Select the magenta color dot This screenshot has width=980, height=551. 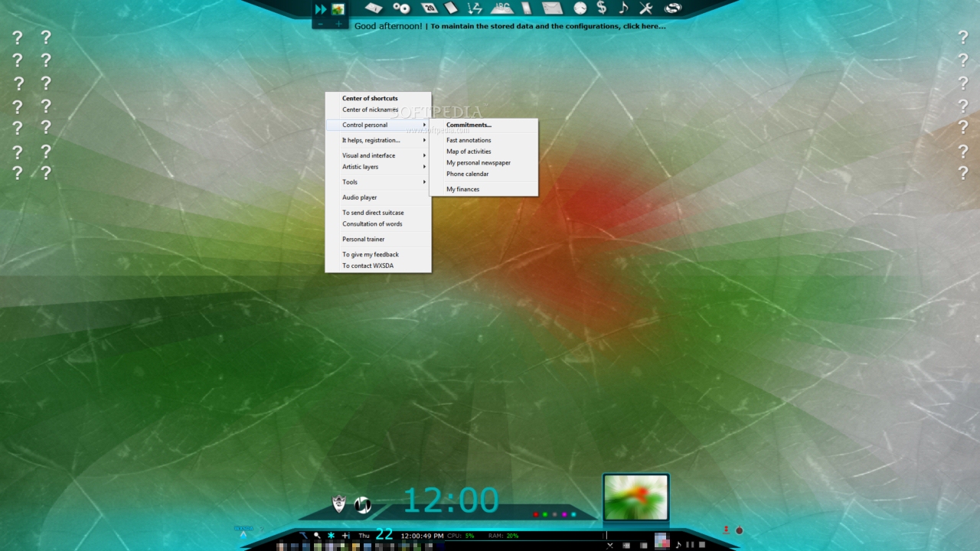click(564, 514)
